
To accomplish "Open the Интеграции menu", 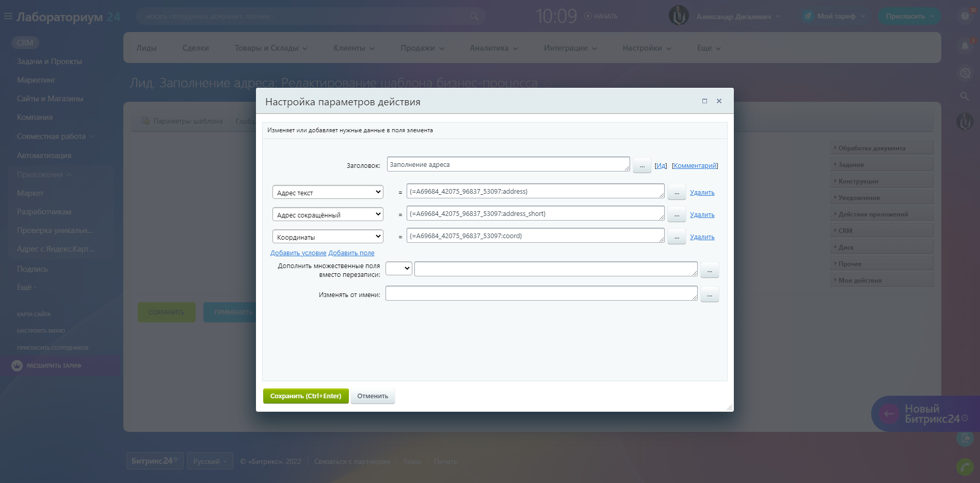I will click(x=570, y=48).
